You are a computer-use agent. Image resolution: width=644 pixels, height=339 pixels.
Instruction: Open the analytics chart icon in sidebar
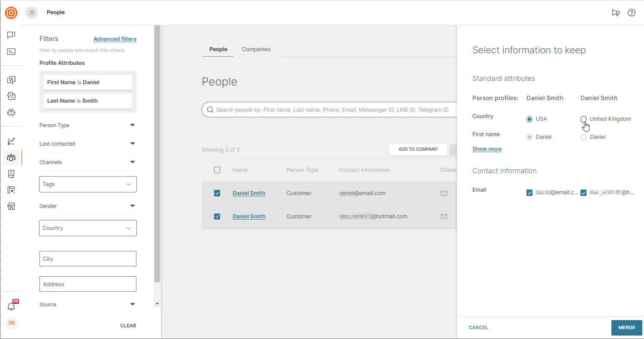click(x=11, y=141)
